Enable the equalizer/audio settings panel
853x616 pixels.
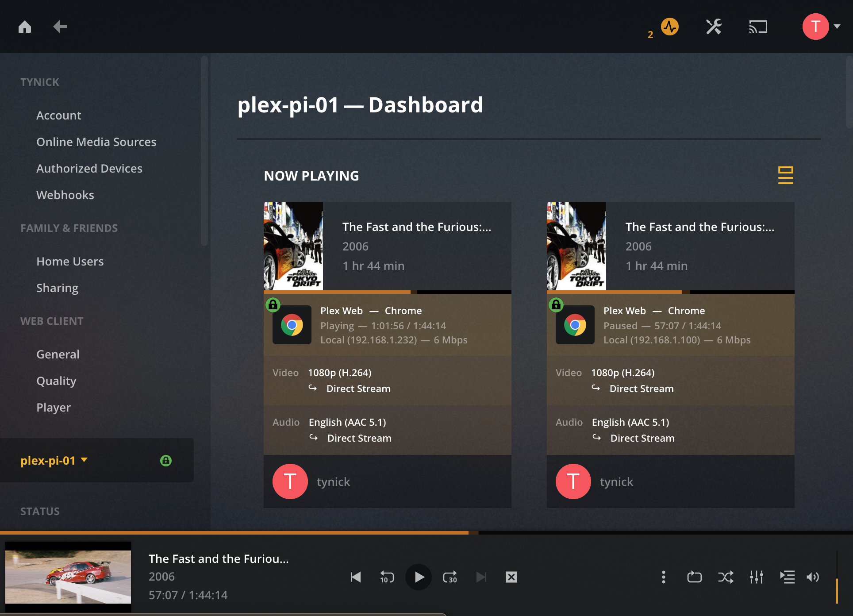tap(757, 576)
